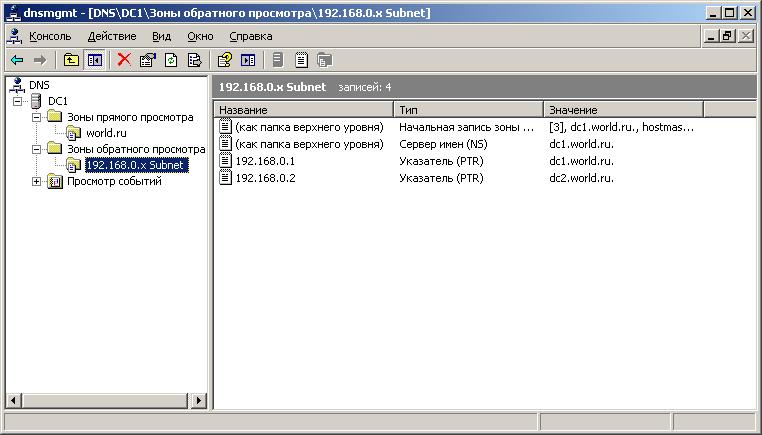Collapse the DC1 server node
This screenshot has width=762, height=435.
[x=17, y=101]
